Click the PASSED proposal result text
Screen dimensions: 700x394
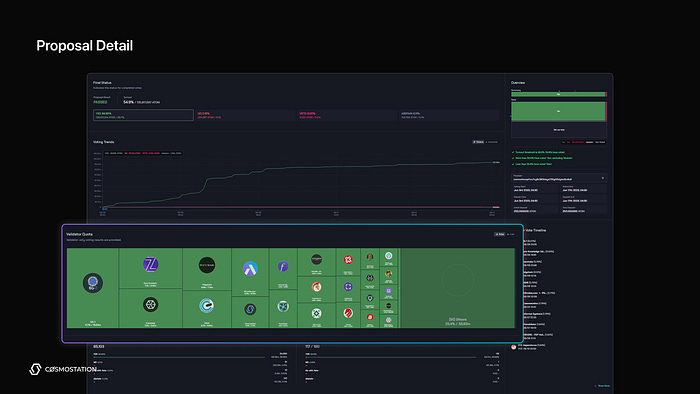point(100,102)
